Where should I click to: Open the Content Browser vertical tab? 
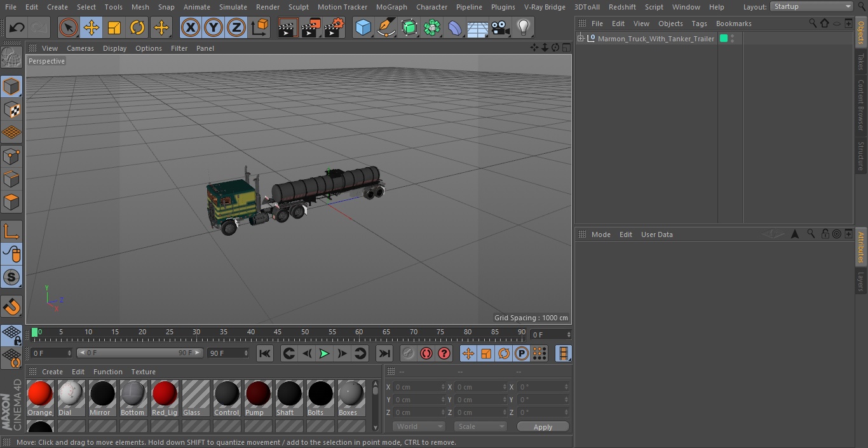pos(861,105)
